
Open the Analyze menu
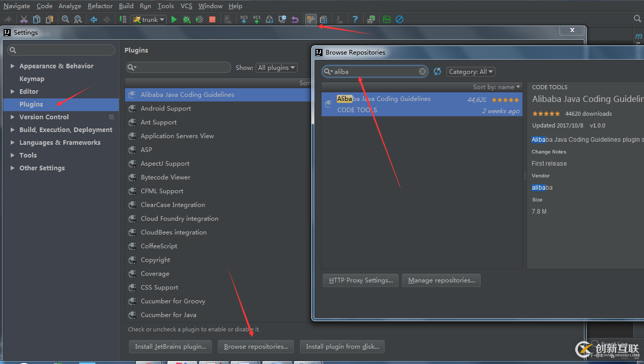(x=70, y=6)
